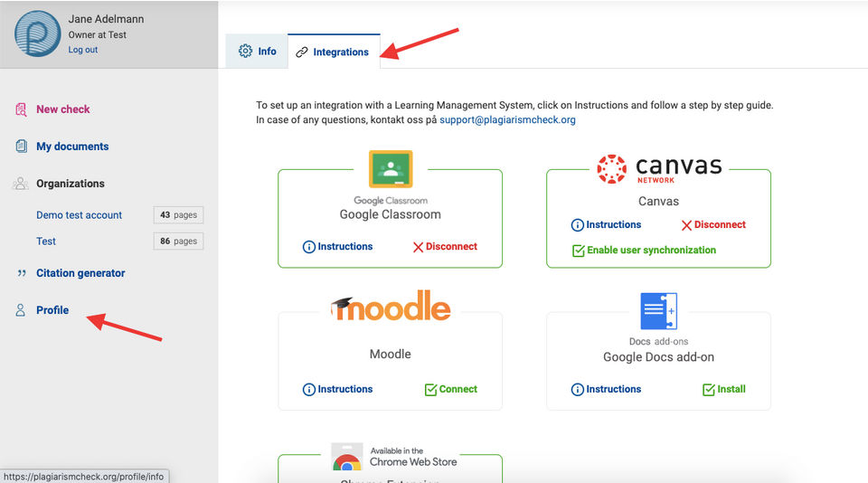Select the Integrations tab
The image size is (868, 483).
[x=334, y=52]
